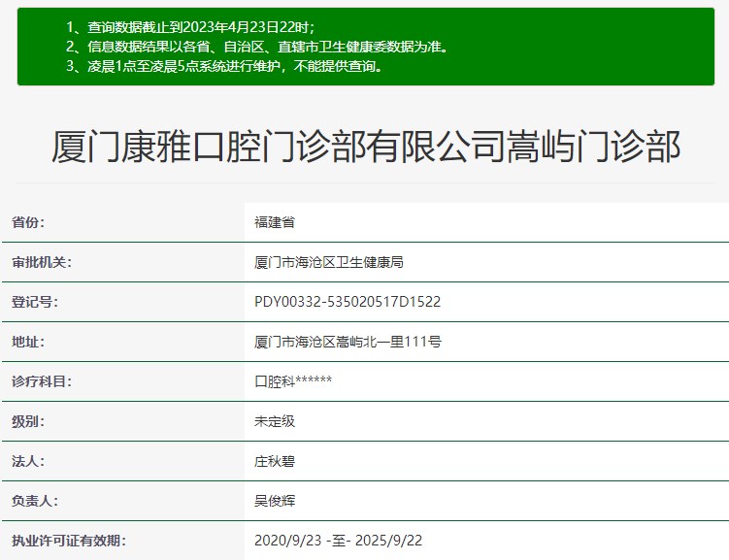Select validity period 2020/9/23 -至- 2025/9/22
This screenshot has height=560, width=729.
click(x=339, y=541)
